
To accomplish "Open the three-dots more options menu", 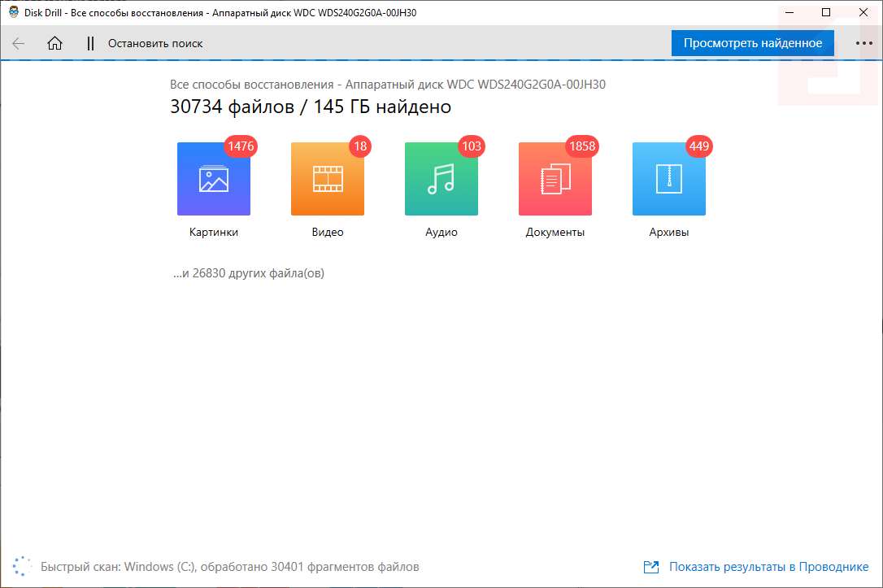I will pos(863,43).
